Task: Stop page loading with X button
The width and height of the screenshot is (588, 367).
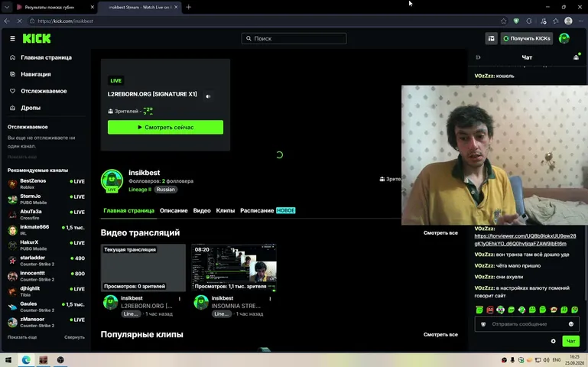Action: (20, 21)
